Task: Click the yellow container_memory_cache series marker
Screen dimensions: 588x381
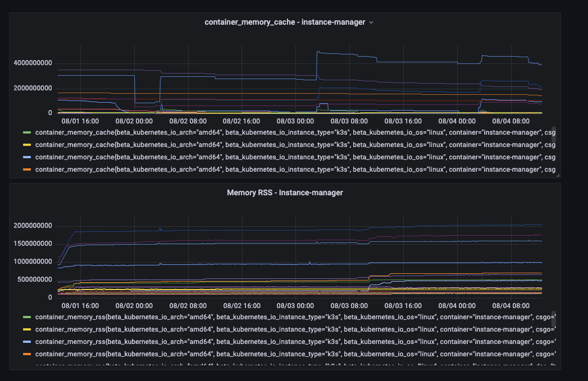Action: pos(28,145)
